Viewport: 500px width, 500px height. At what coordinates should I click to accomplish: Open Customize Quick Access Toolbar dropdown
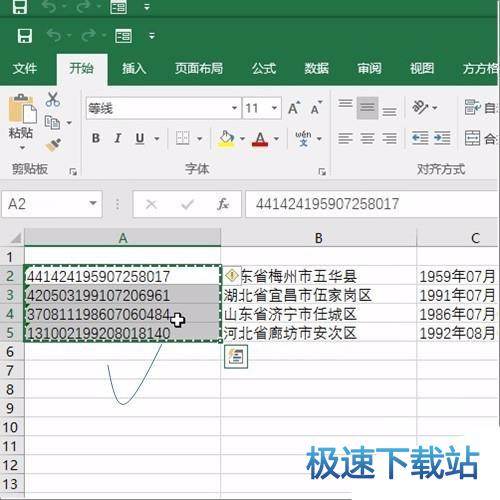click(152, 36)
